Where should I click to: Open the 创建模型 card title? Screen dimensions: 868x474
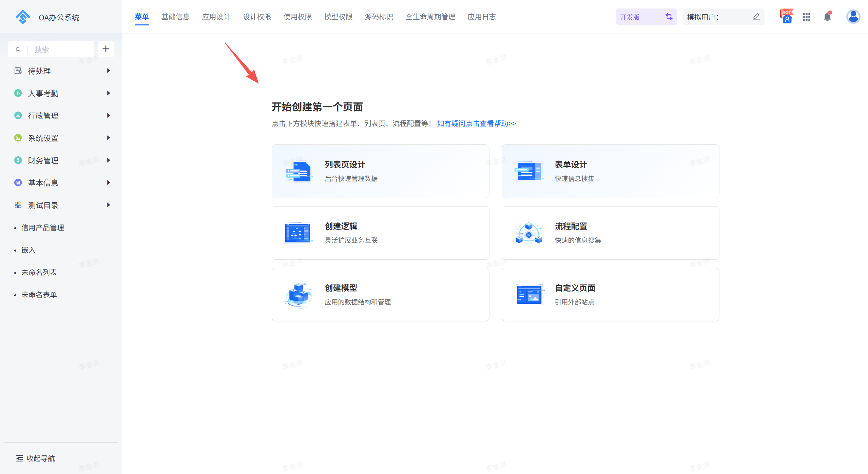coord(341,288)
